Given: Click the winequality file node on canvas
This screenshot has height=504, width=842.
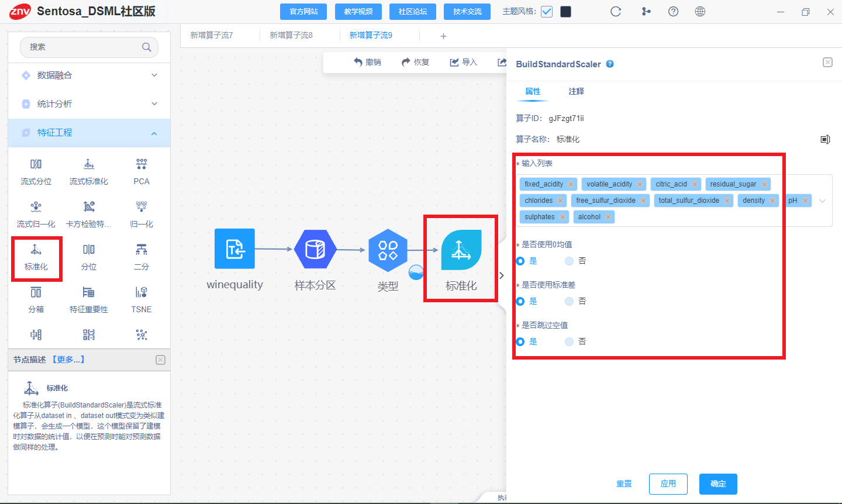Looking at the screenshot, I should [234, 249].
